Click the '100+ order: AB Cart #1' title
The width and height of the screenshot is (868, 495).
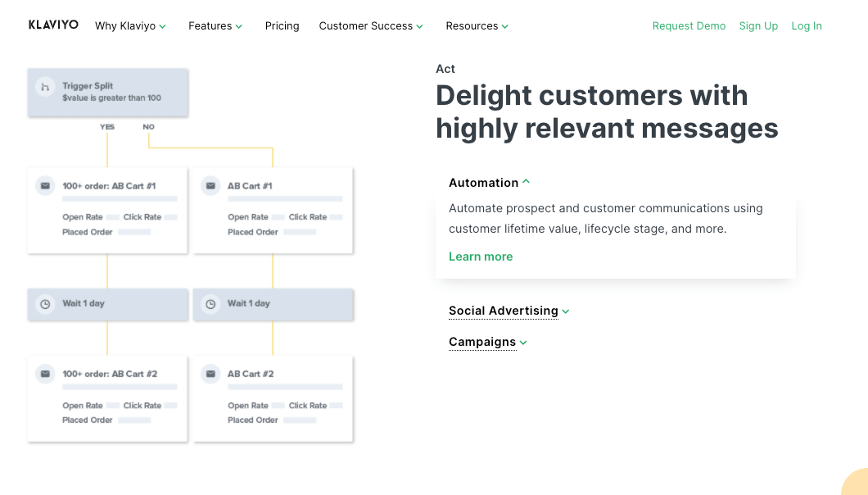[x=109, y=186]
